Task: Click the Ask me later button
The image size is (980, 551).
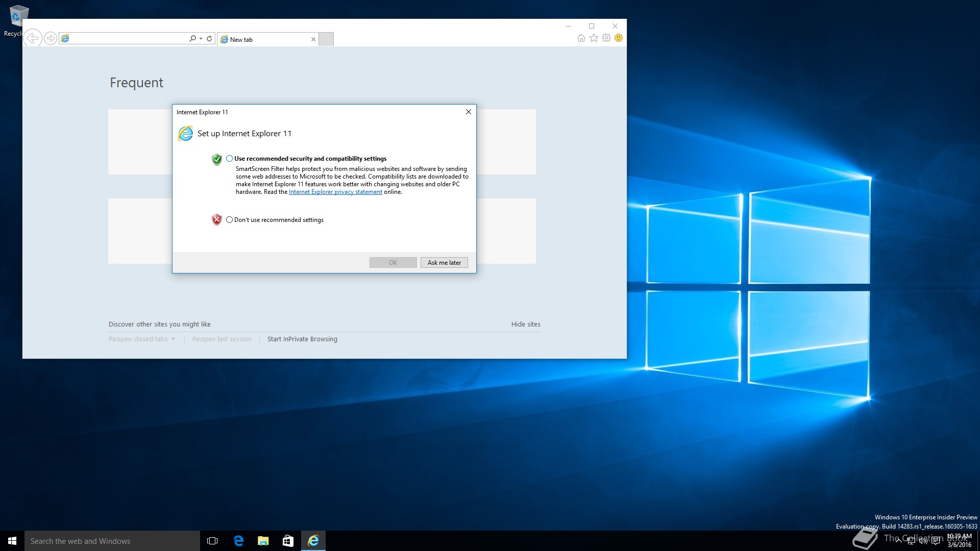Action: point(444,263)
